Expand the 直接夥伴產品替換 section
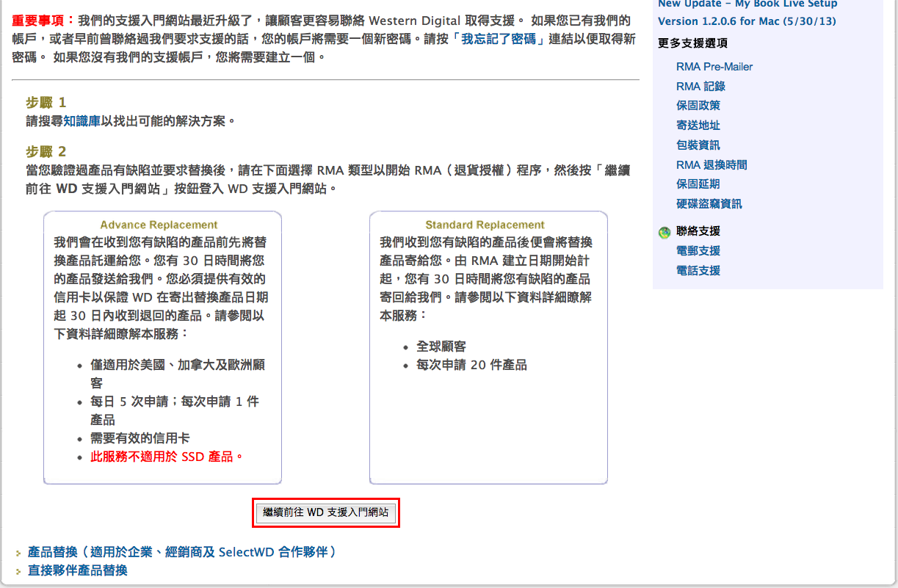898x588 pixels. [x=78, y=570]
